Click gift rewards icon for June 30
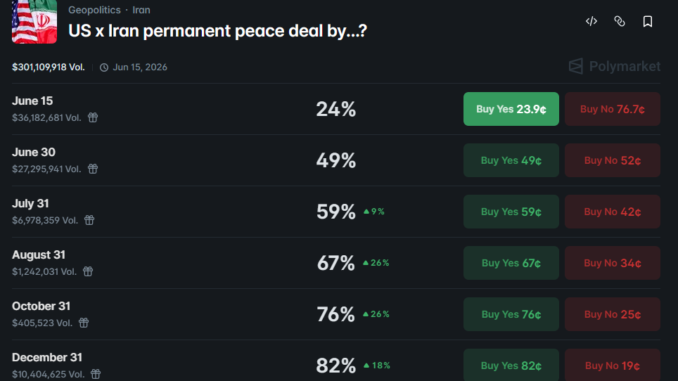Viewport: 678px width, 381px height. pos(93,169)
